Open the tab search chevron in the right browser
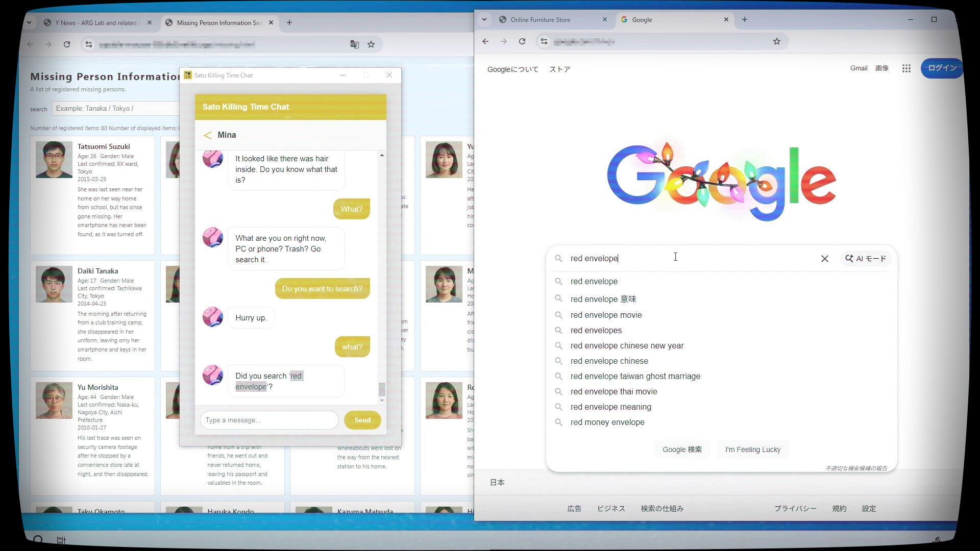The height and width of the screenshot is (551, 980). pos(484,19)
